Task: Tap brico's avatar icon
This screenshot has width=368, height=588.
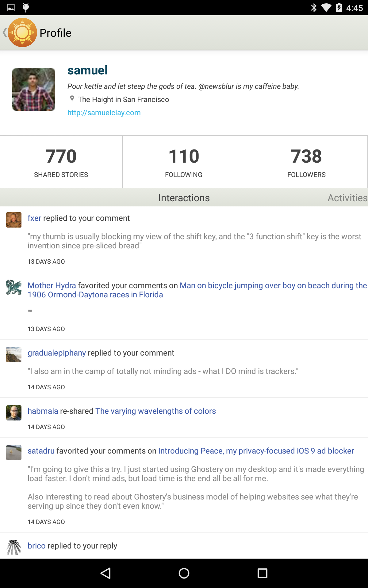Action: point(14,548)
